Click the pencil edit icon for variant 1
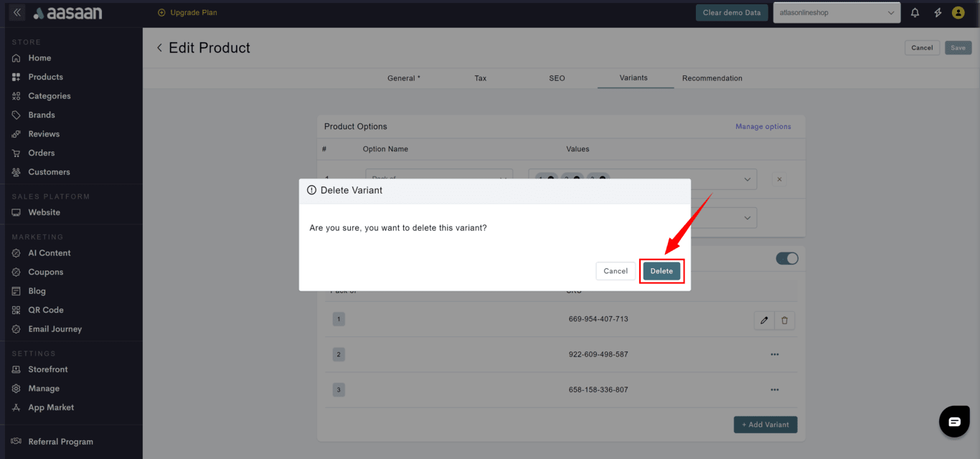The width and height of the screenshot is (980, 459). (764, 321)
